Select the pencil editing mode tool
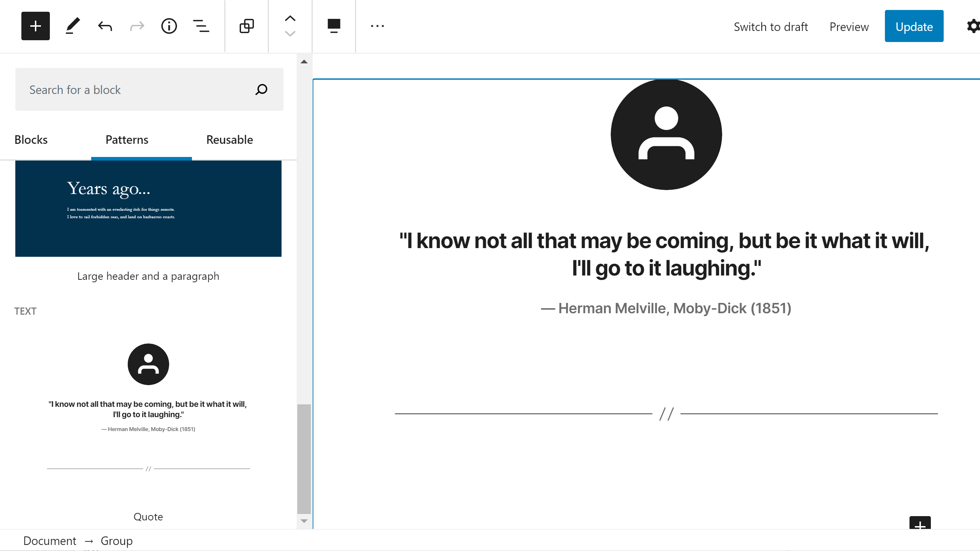This screenshot has height=551, width=980. pyautogui.click(x=73, y=26)
